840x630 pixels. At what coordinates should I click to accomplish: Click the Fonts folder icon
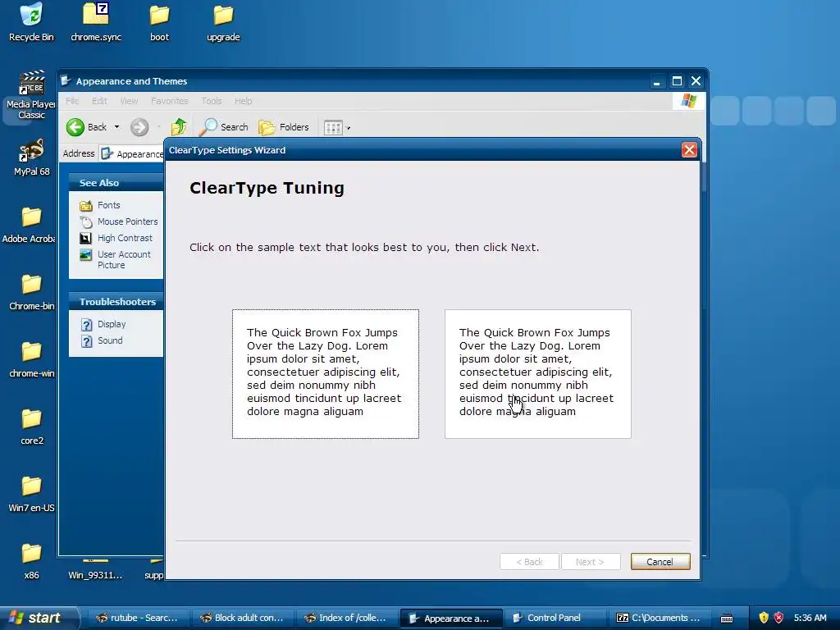pos(85,206)
